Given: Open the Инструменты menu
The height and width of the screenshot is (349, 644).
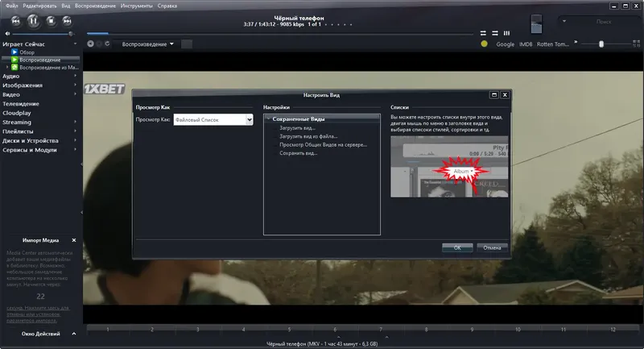Looking at the screenshot, I should pos(136,6).
